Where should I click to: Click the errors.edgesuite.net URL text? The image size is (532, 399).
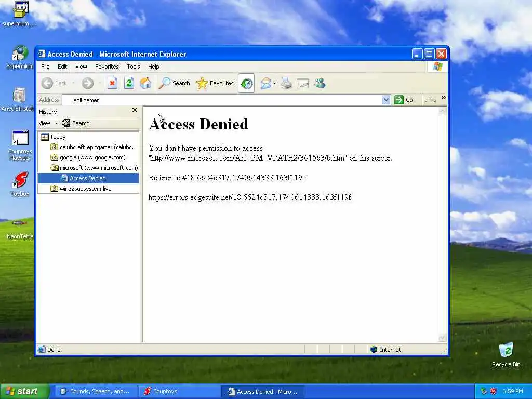250,197
